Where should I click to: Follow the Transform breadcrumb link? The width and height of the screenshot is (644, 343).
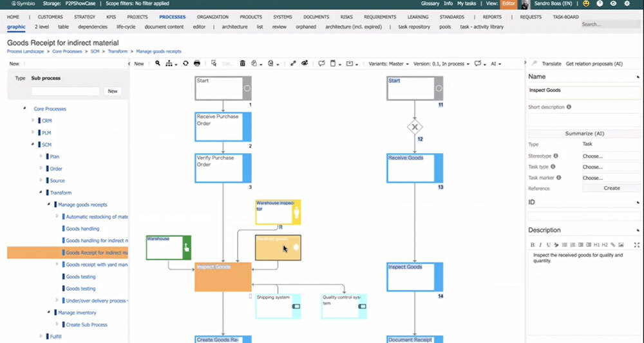coord(117,51)
